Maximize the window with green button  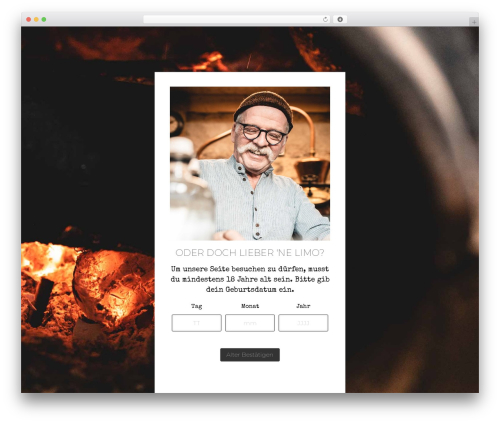tap(44, 19)
